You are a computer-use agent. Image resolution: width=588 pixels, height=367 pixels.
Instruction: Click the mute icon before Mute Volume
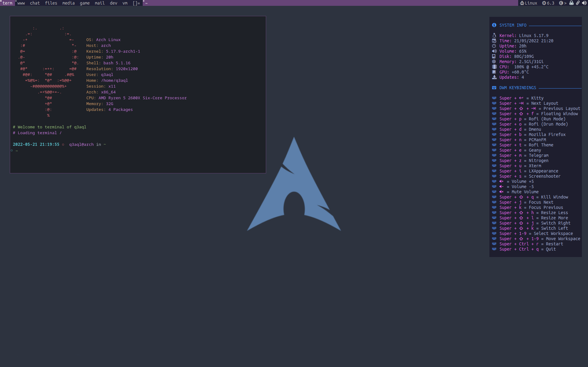(x=501, y=192)
